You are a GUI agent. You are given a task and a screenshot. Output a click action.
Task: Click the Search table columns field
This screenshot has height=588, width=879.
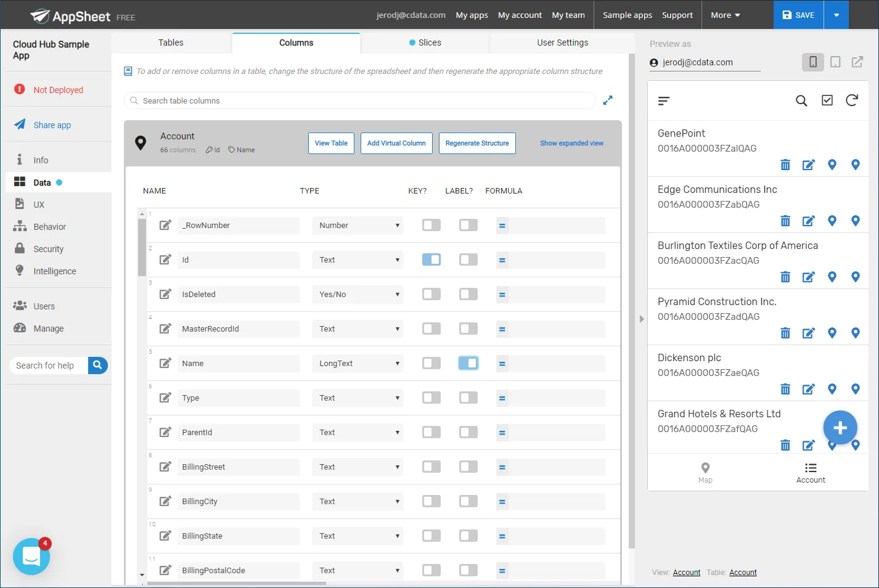coord(360,100)
